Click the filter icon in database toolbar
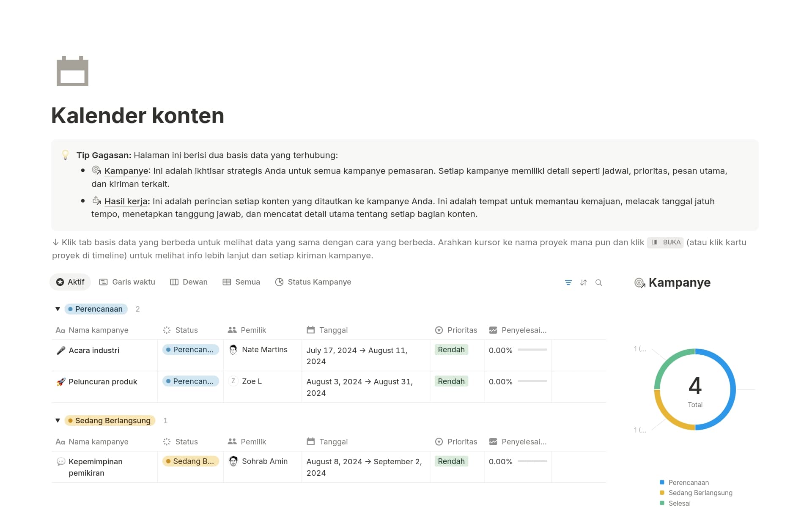The image size is (812, 507). pyautogui.click(x=568, y=282)
